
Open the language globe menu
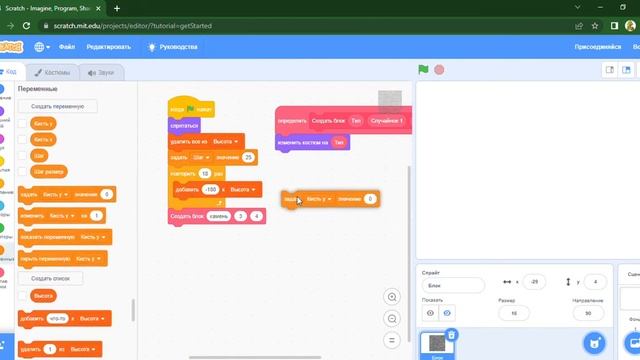tap(42, 47)
